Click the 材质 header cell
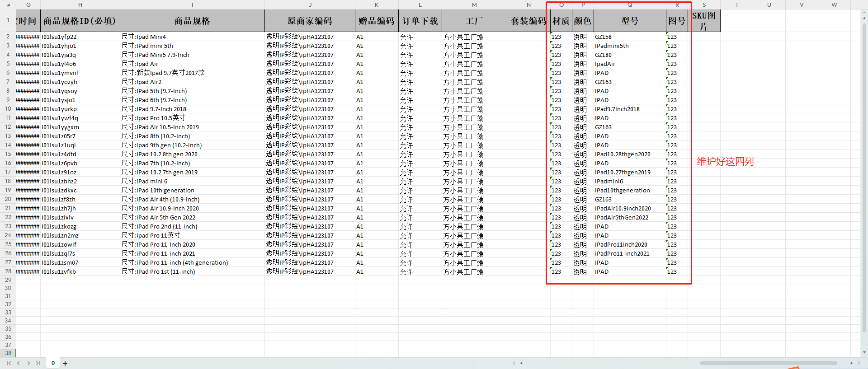This screenshot has width=868, height=369. [561, 21]
